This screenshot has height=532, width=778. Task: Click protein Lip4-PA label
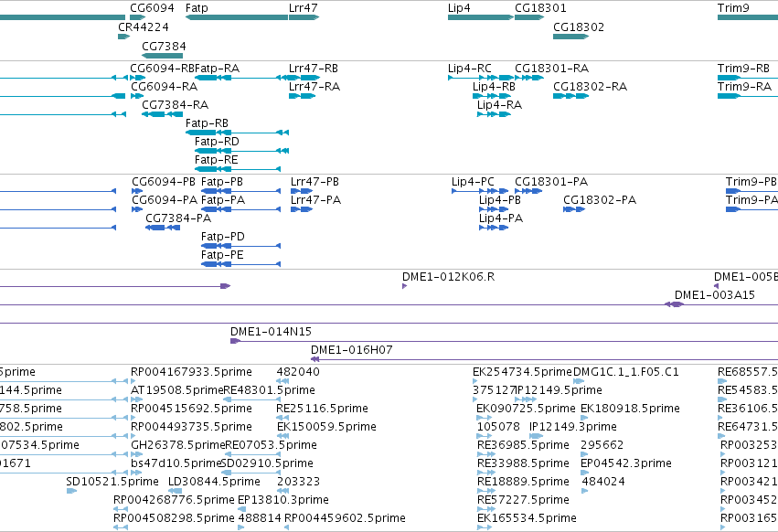[501, 218]
